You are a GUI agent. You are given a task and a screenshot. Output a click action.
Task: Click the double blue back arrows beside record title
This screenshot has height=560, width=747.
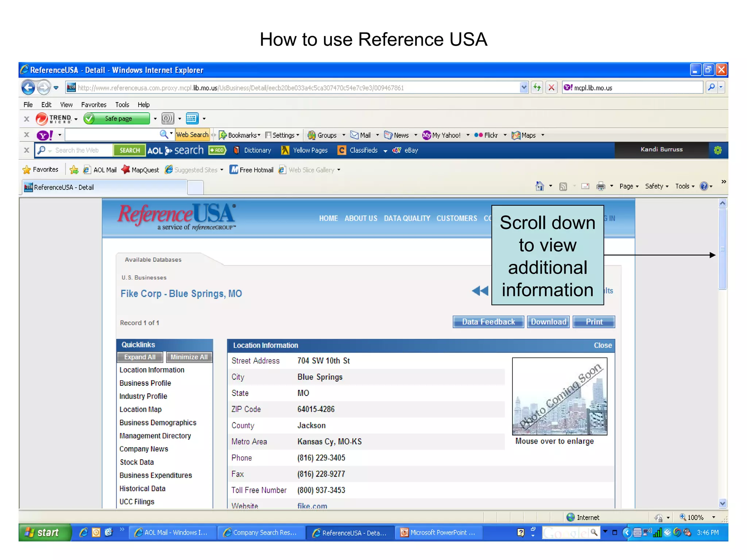point(480,291)
